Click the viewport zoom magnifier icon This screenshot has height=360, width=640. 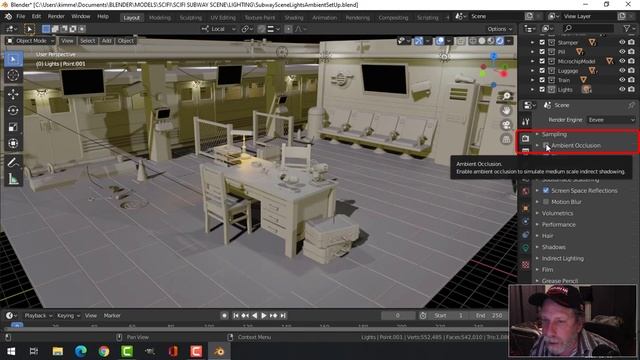click(506, 96)
